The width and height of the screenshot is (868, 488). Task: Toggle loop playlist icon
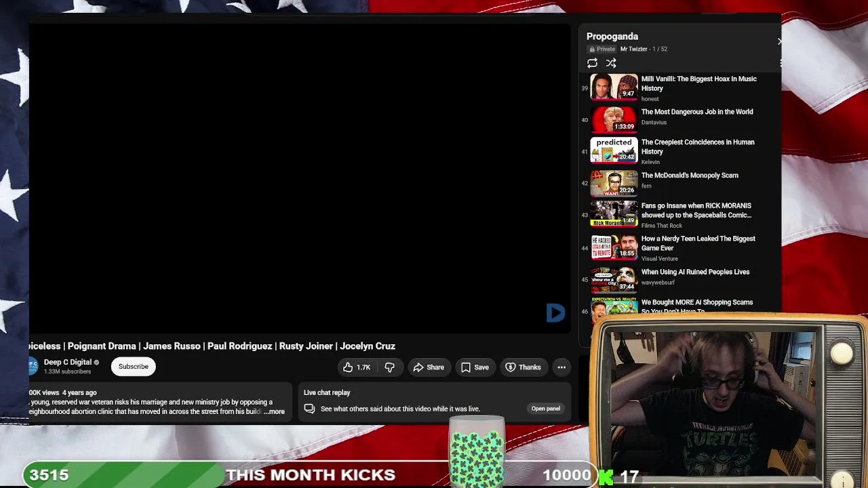[592, 63]
